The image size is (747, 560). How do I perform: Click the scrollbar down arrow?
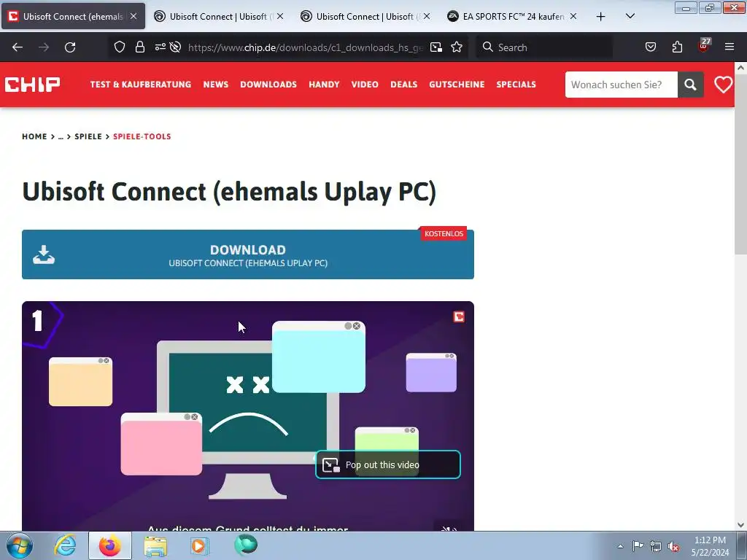pyautogui.click(x=740, y=525)
